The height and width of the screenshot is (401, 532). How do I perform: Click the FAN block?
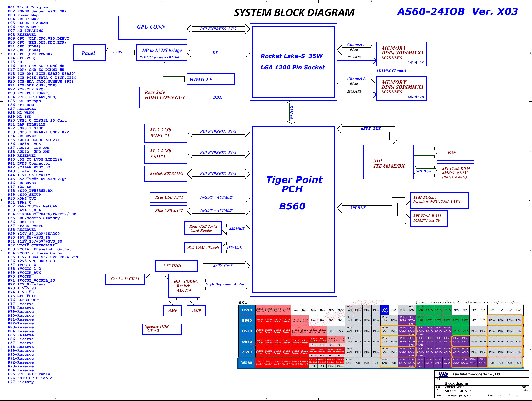point(455,153)
